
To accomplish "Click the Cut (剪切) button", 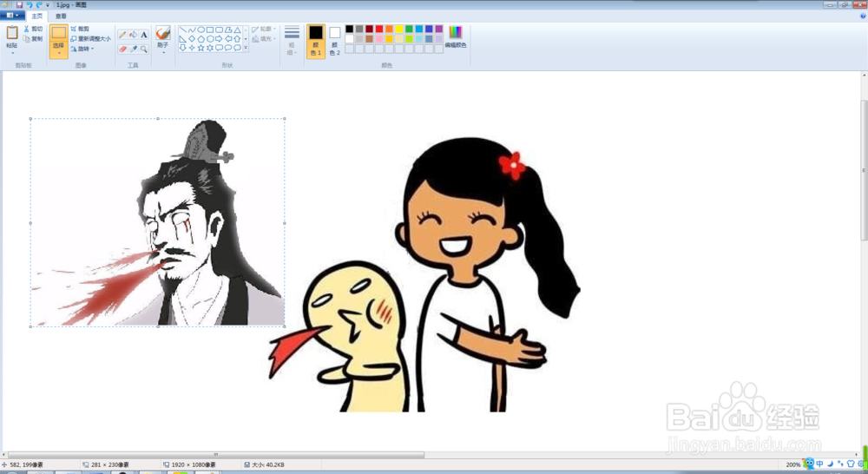I will pos(33,29).
